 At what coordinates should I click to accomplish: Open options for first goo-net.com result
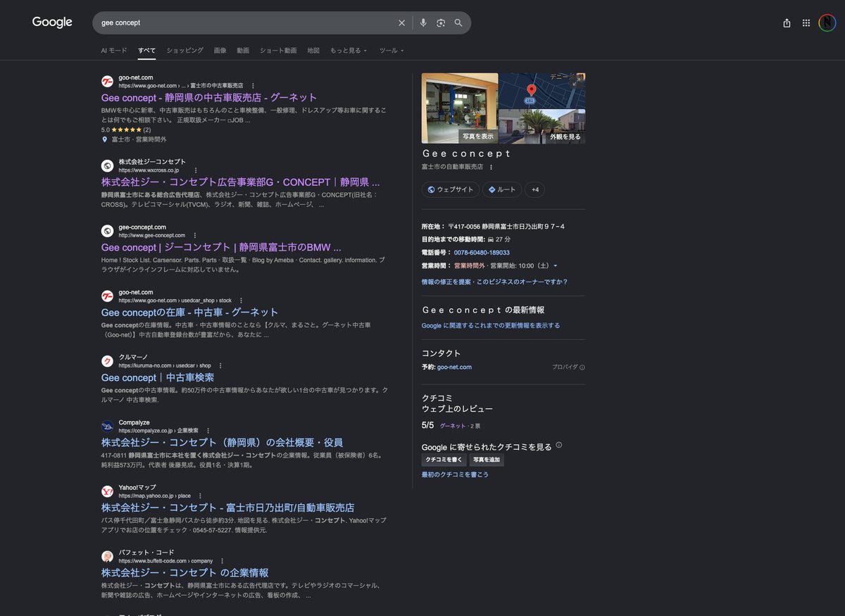253,85
